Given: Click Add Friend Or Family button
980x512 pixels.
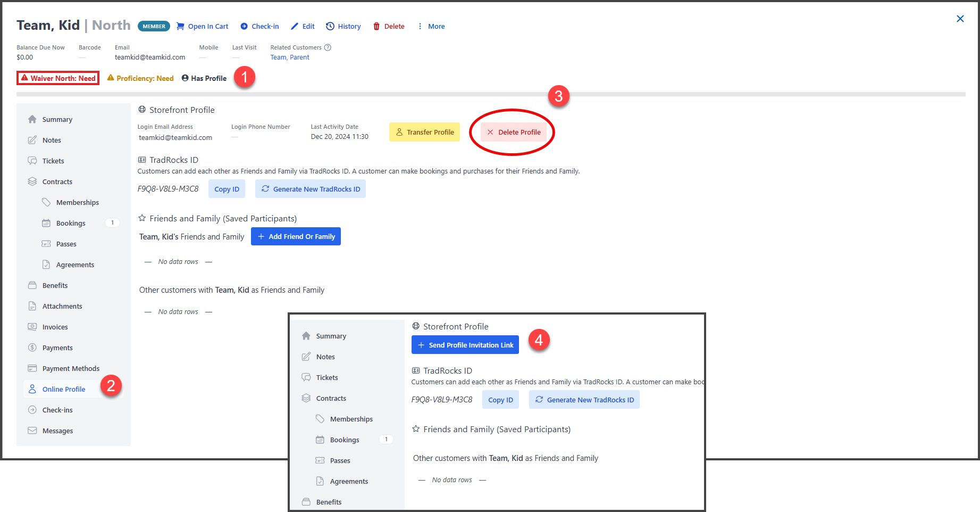Looking at the screenshot, I should [296, 236].
